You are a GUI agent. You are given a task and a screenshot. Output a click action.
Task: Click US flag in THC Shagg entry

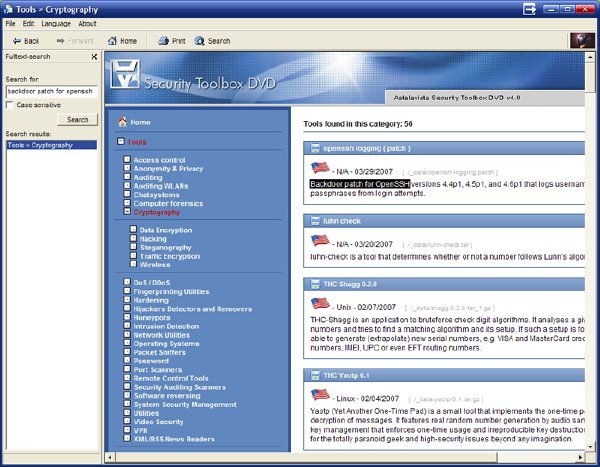click(320, 304)
